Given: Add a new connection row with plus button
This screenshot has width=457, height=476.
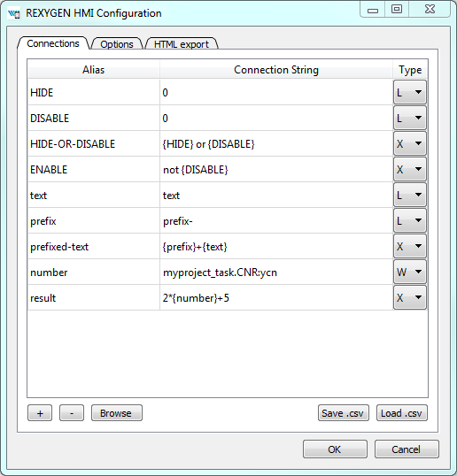Looking at the screenshot, I should pyautogui.click(x=40, y=413).
